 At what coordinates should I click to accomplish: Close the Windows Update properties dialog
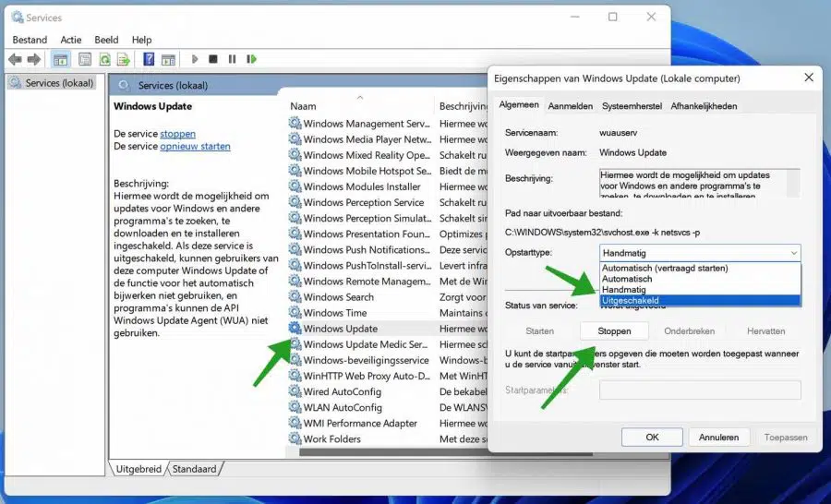pyautogui.click(x=809, y=78)
